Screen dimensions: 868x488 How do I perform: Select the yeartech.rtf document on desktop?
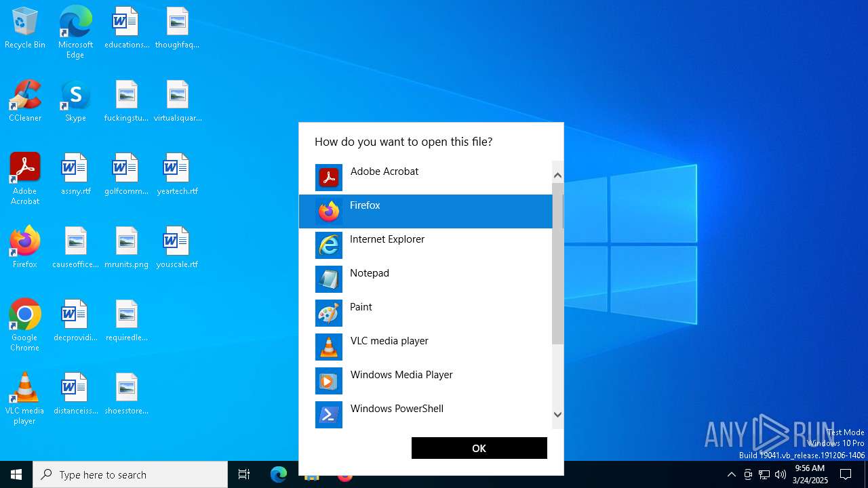click(177, 175)
